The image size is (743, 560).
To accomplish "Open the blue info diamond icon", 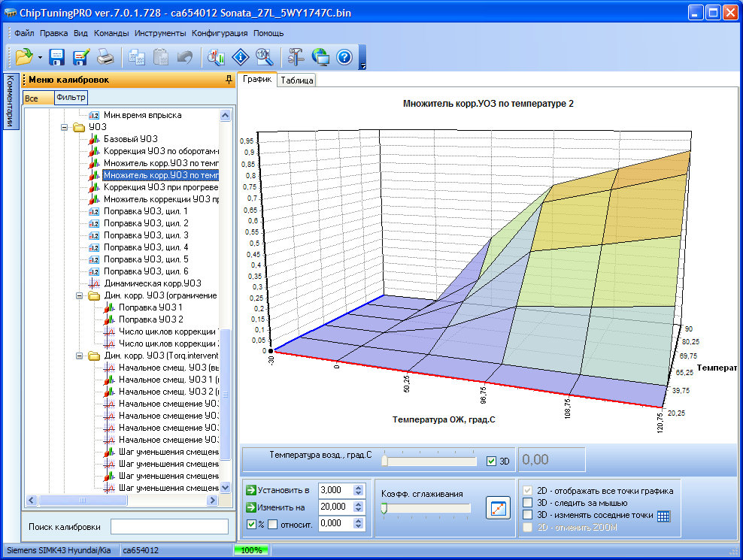I will [x=240, y=57].
